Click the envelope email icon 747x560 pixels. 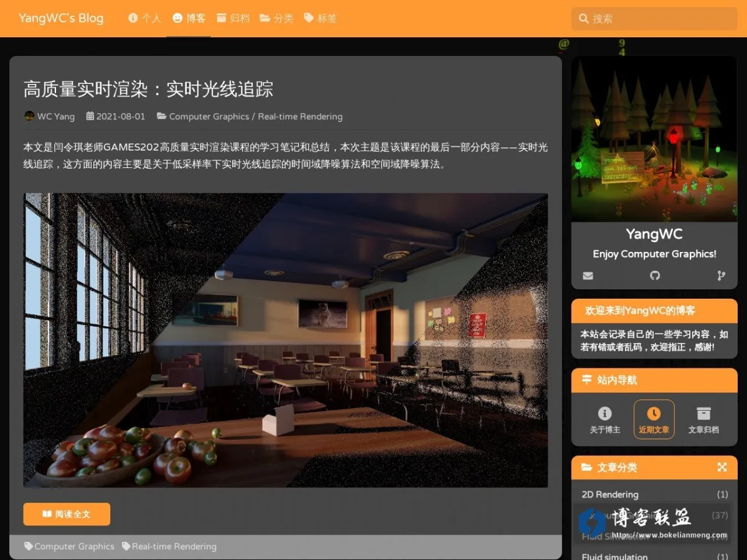pyautogui.click(x=588, y=276)
